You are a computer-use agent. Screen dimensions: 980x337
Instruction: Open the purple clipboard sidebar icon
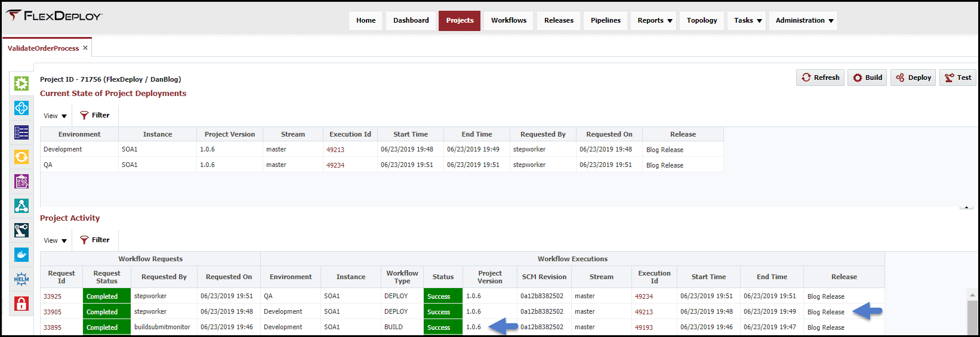(21, 181)
